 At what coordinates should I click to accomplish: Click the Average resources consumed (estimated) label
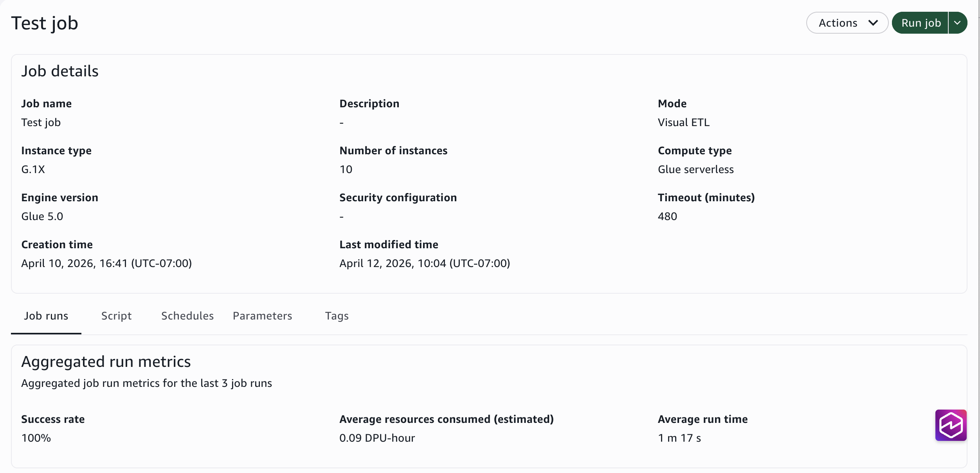tap(447, 419)
